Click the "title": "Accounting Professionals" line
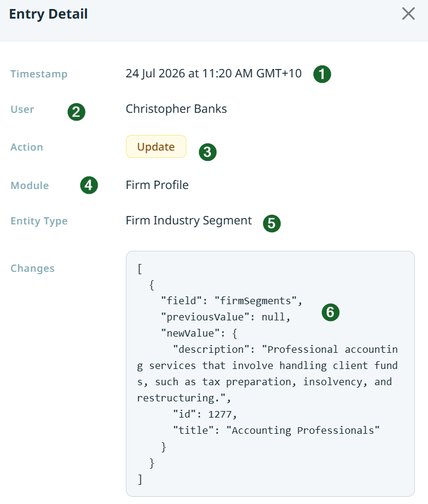 (276, 430)
